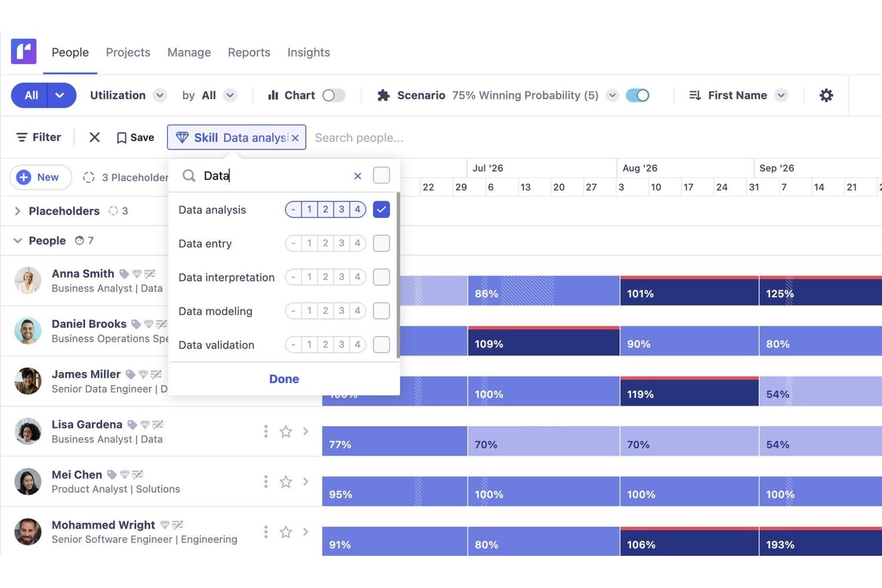Open Mei Chen's three-dot menu
Screen dimensions: 882x588
(266, 481)
